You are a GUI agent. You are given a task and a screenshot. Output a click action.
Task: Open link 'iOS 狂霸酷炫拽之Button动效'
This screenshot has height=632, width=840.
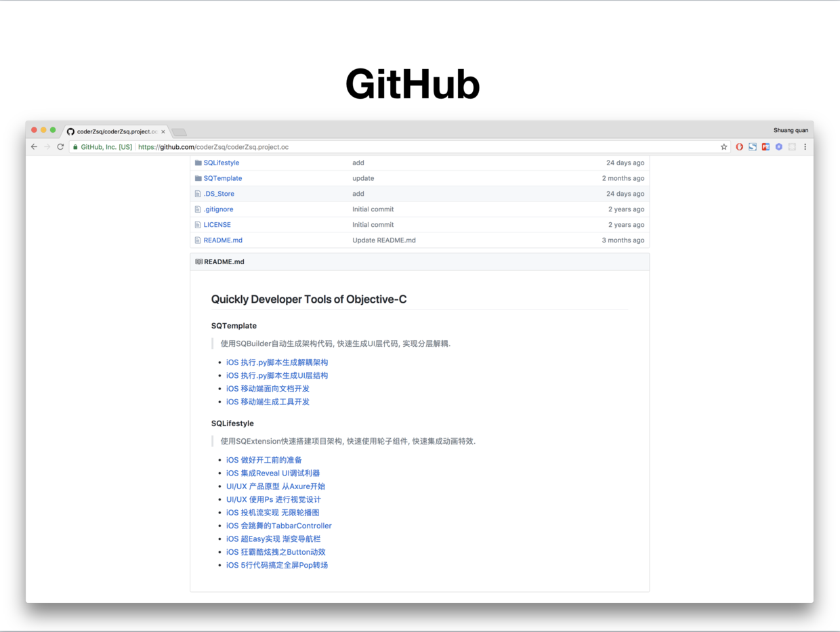tap(276, 552)
